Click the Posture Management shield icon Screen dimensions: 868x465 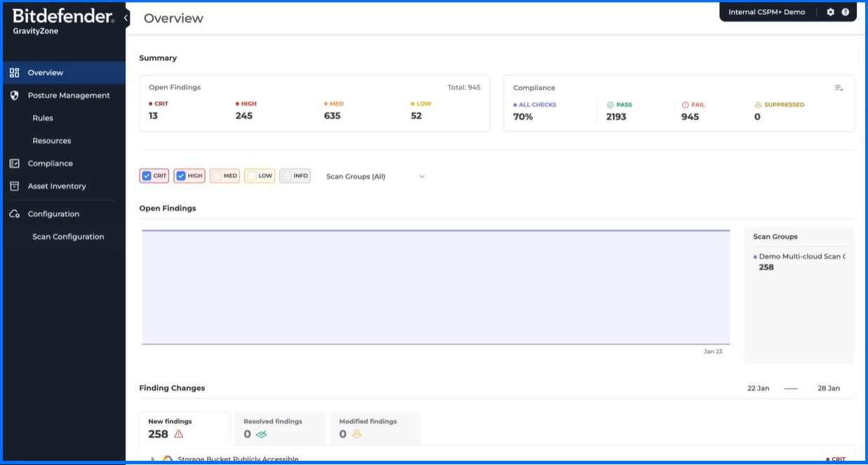pyautogui.click(x=14, y=95)
